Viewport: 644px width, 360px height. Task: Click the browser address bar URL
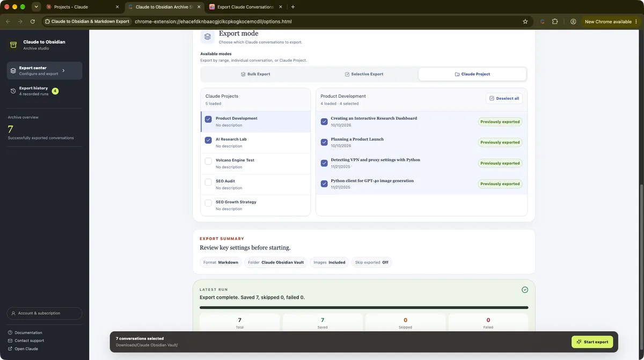(x=213, y=21)
